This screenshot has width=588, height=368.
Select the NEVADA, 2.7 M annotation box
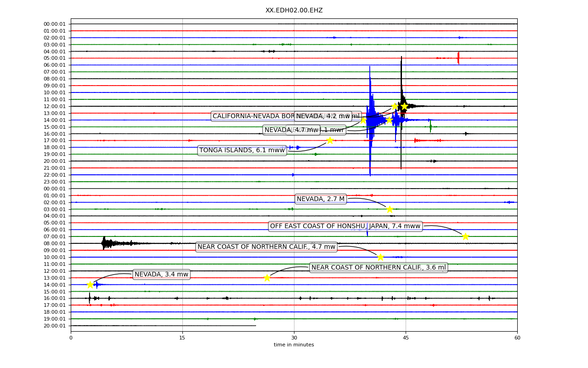[x=321, y=199]
